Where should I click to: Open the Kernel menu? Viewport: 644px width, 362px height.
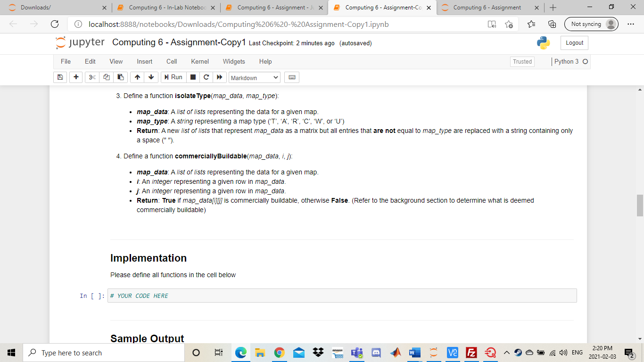pyautogui.click(x=199, y=61)
